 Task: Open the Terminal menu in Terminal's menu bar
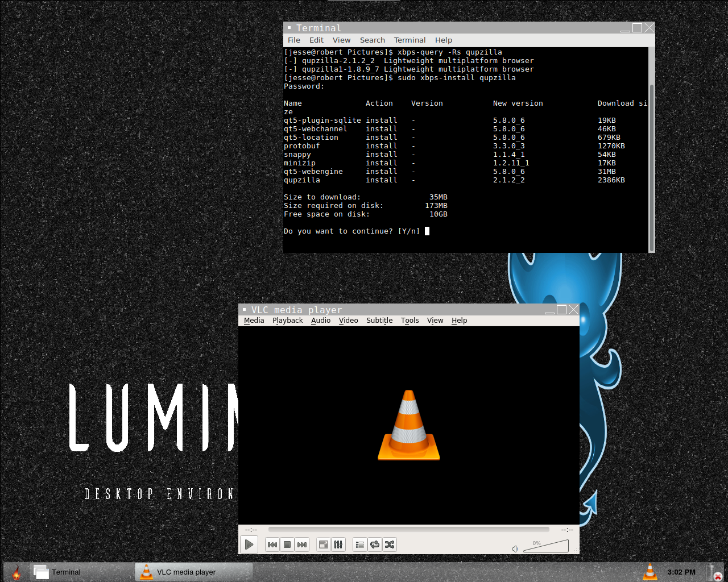tap(410, 40)
